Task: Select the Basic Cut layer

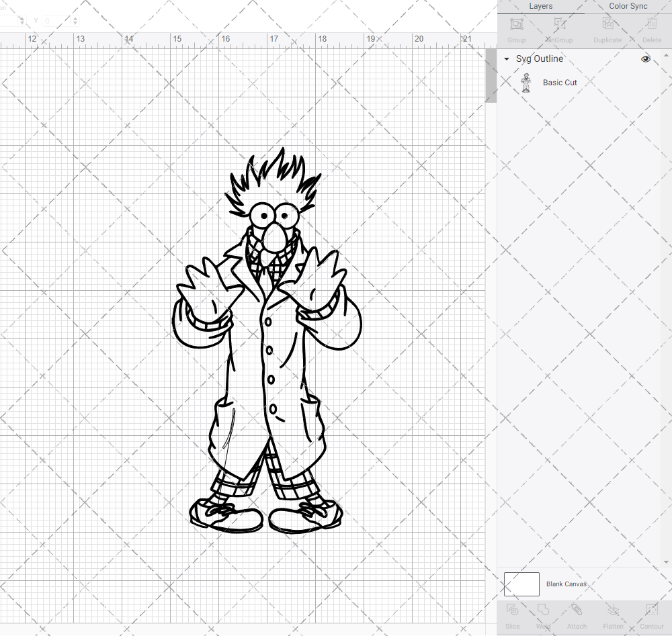Action: tap(560, 82)
